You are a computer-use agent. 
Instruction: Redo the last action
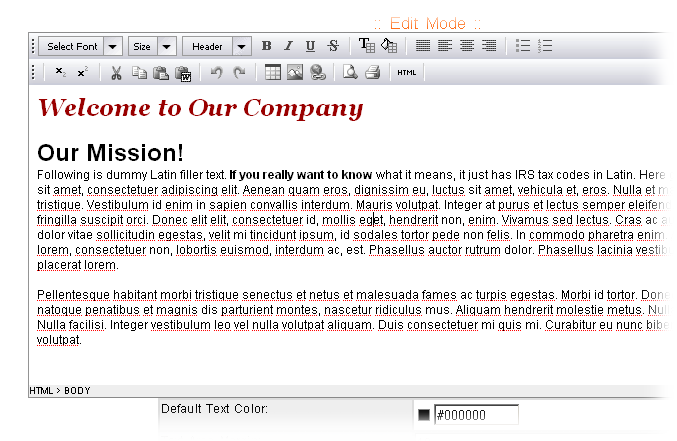239,73
